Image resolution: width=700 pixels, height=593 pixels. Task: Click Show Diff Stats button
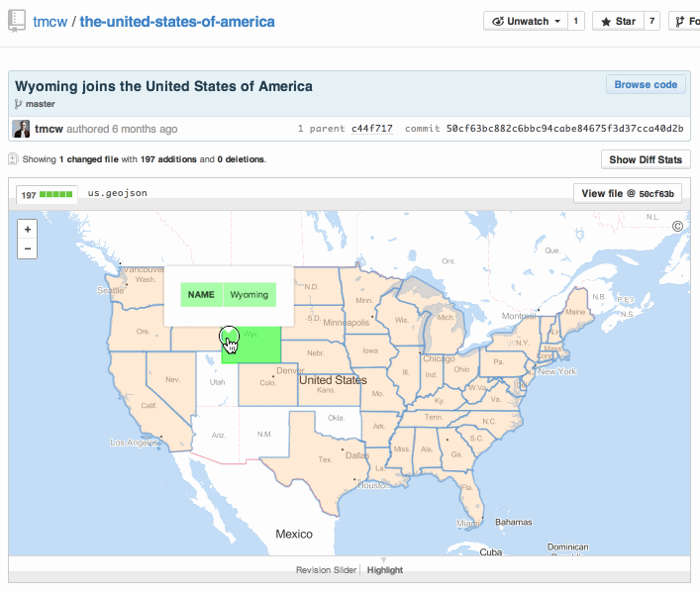pos(646,159)
